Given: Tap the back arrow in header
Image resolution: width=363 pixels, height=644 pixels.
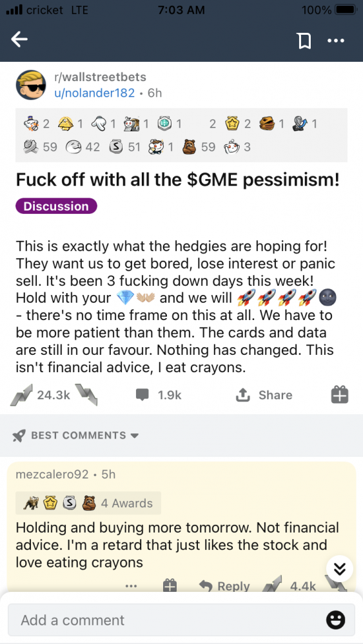Looking at the screenshot, I should pos(19,40).
